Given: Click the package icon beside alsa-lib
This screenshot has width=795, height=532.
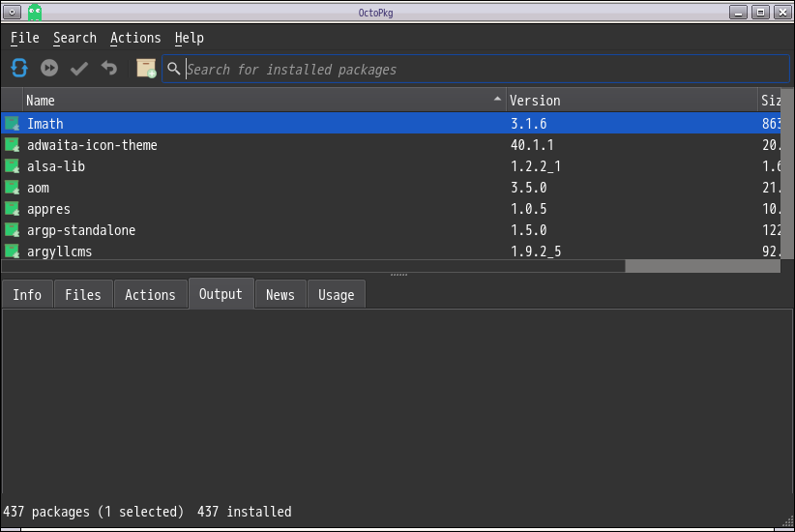Looking at the screenshot, I should (x=13, y=165).
